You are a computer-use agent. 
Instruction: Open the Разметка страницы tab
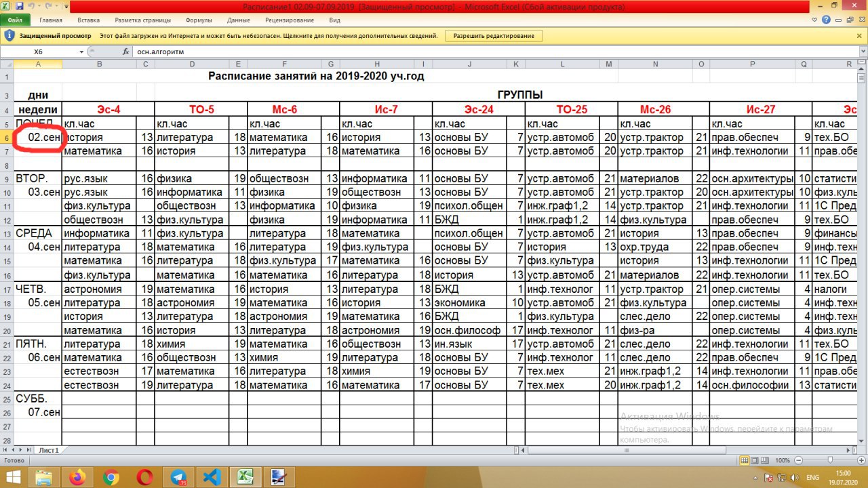tap(144, 20)
